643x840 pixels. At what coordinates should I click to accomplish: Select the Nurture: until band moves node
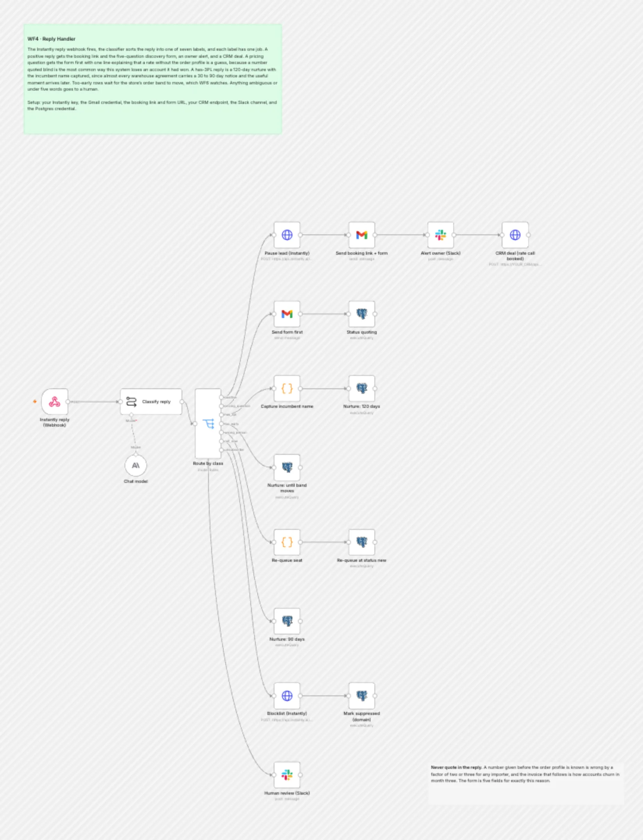click(x=287, y=467)
